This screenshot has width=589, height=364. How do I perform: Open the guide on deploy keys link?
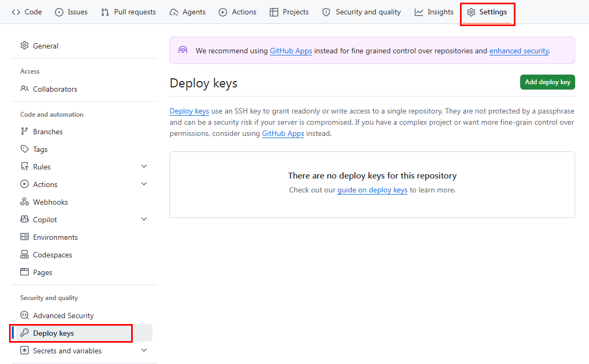[372, 190]
